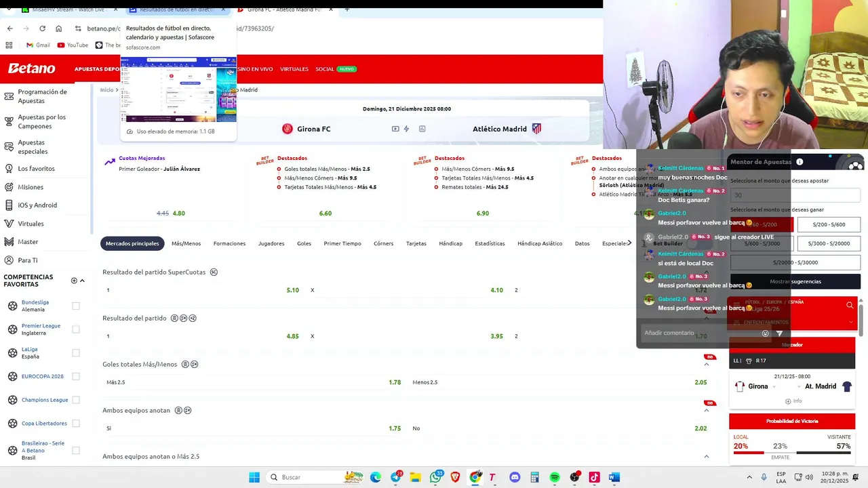868x488 pixels.
Task: Tick the Copa Libertadores checkbox
Action: [x=76, y=424]
